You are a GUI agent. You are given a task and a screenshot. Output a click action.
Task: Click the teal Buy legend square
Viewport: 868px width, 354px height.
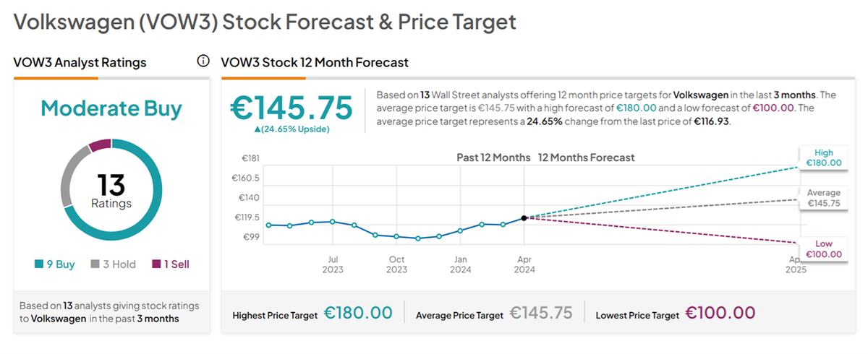pyautogui.click(x=39, y=264)
